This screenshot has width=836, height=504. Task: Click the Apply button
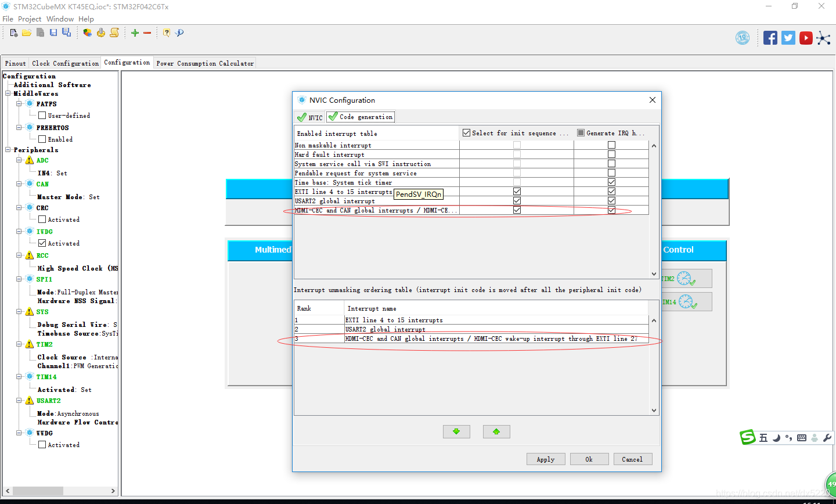546,459
